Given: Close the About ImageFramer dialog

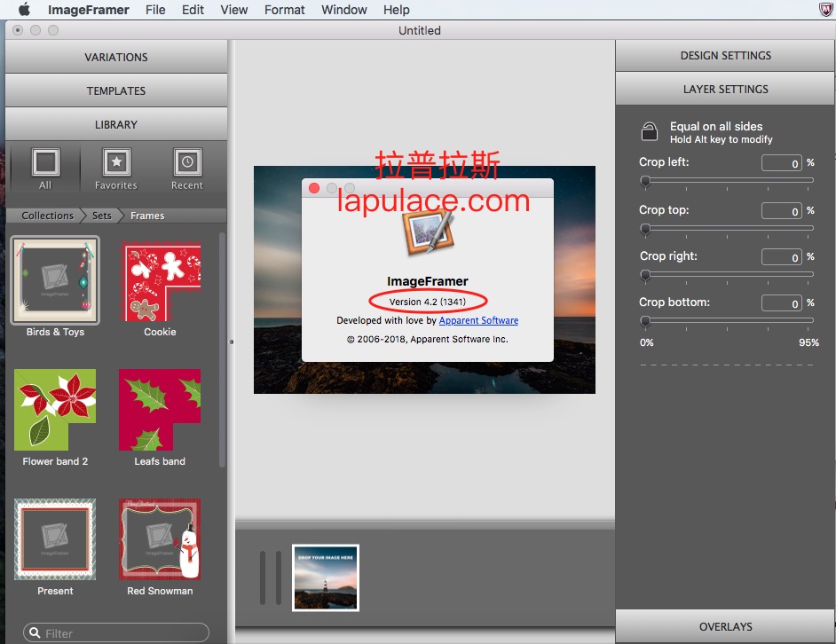Looking at the screenshot, I should click(x=314, y=188).
